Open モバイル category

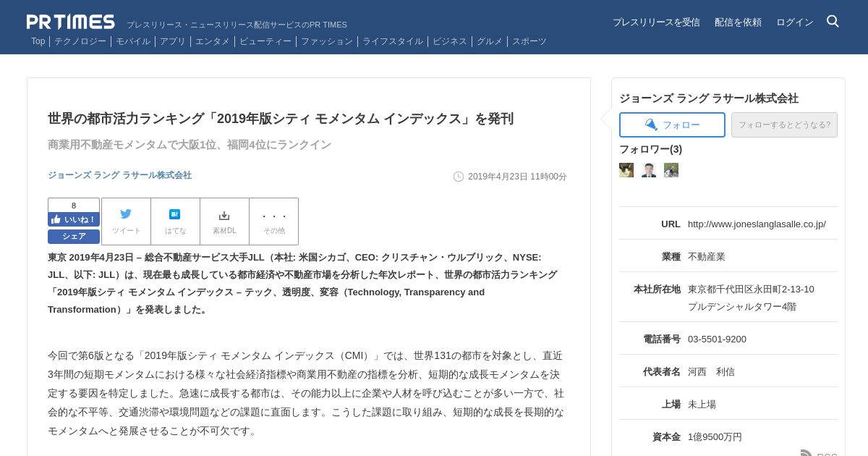(133, 41)
